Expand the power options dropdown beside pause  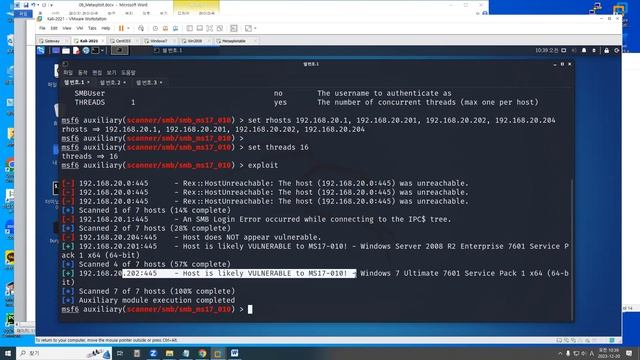tap(128, 28)
